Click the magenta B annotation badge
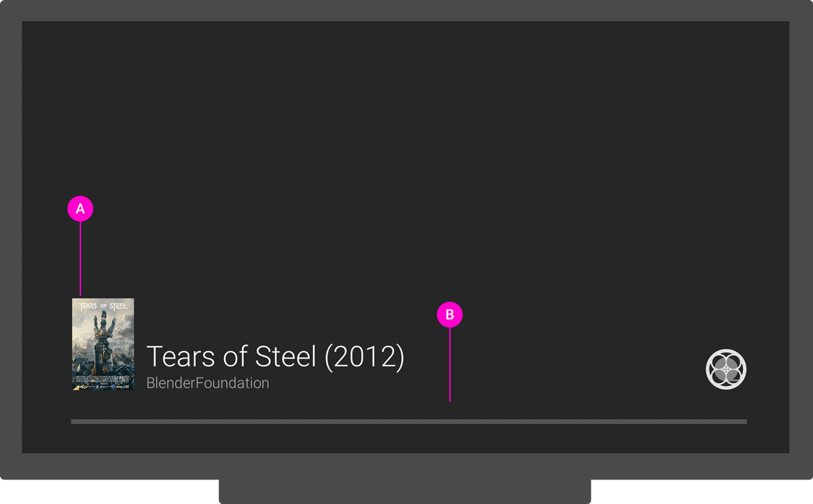This screenshot has height=504, width=813. [449, 314]
